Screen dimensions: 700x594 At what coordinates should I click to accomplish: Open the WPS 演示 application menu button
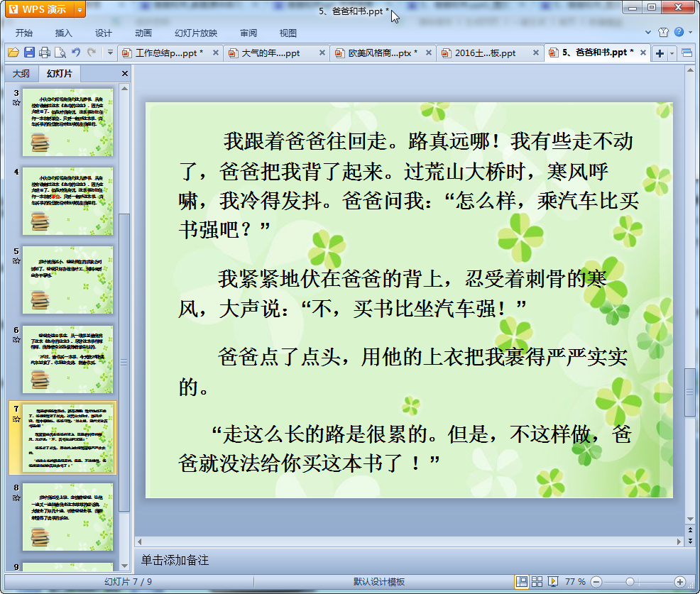(39, 9)
